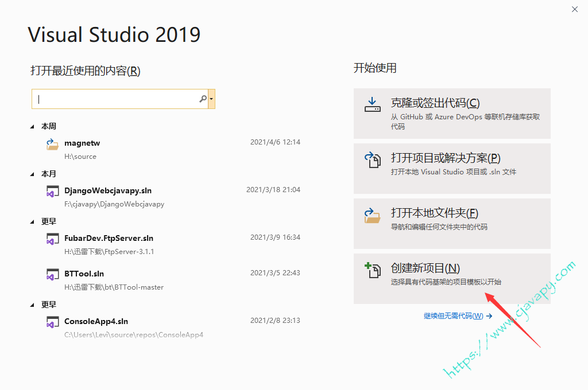The image size is (588, 390).
Task: Collapse the 更早 group above ConsoleApp4.sln
Action: click(32, 305)
